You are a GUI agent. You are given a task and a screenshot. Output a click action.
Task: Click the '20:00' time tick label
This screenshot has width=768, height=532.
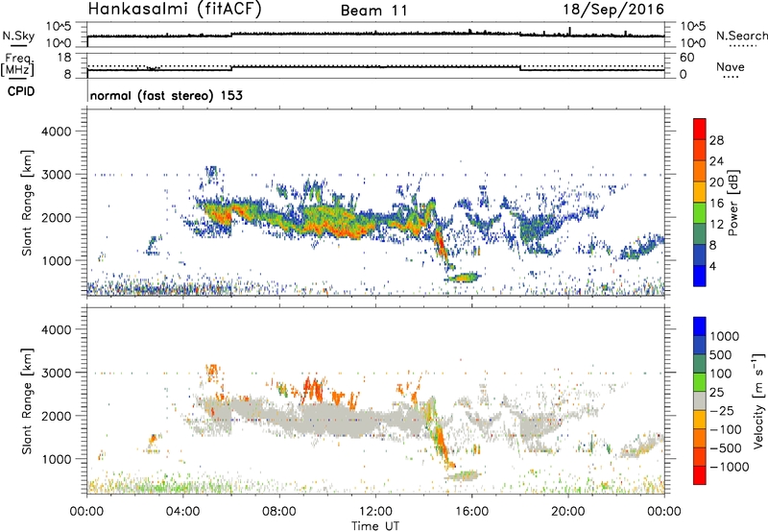[x=568, y=512]
